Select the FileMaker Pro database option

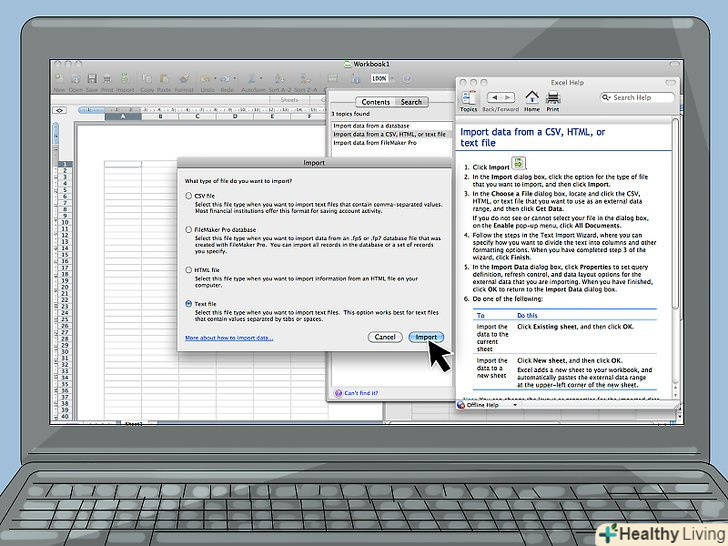[x=188, y=229]
